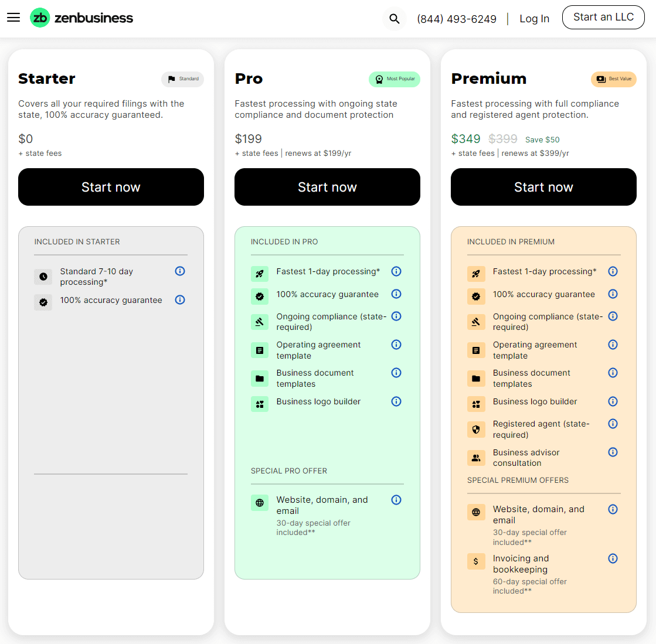The width and height of the screenshot is (656, 644).
Task: Open info for Pro Operating agreement template
Action: point(396,345)
